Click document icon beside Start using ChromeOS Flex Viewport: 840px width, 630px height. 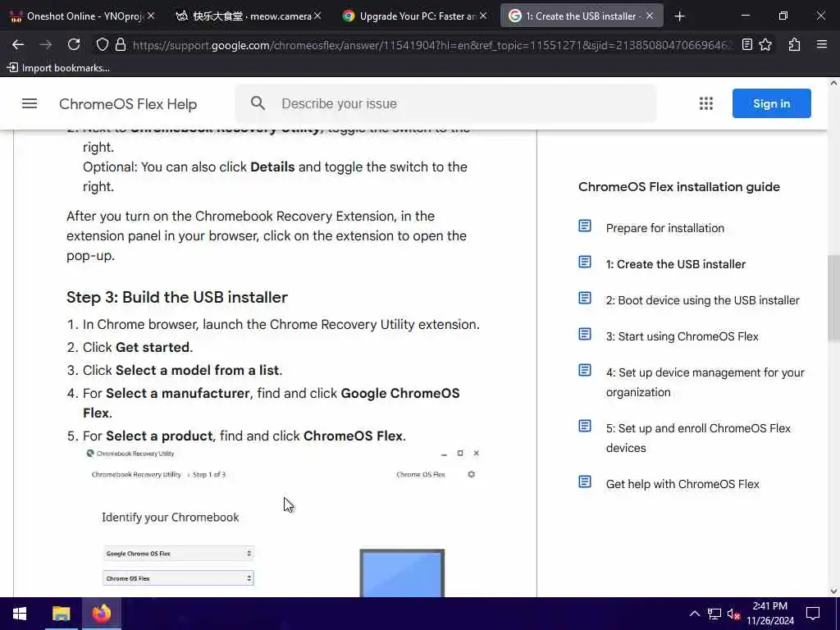[585, 335]
